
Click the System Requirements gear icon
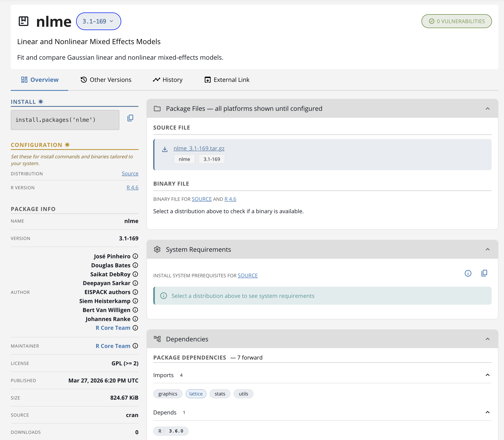point(157,250)
